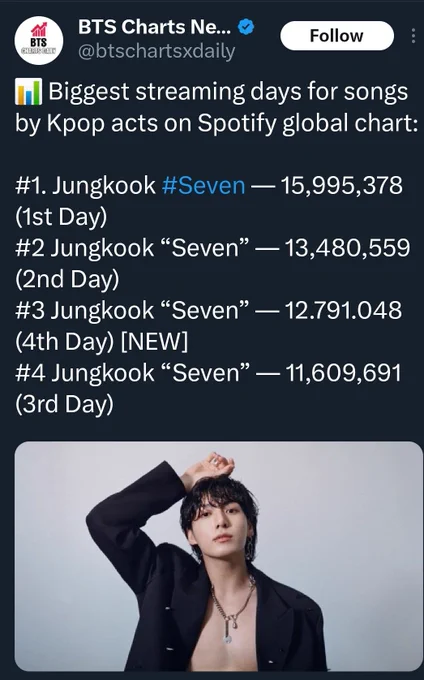Follow the BTS Charts account
The image size is (424, 680).
point(337,36)
